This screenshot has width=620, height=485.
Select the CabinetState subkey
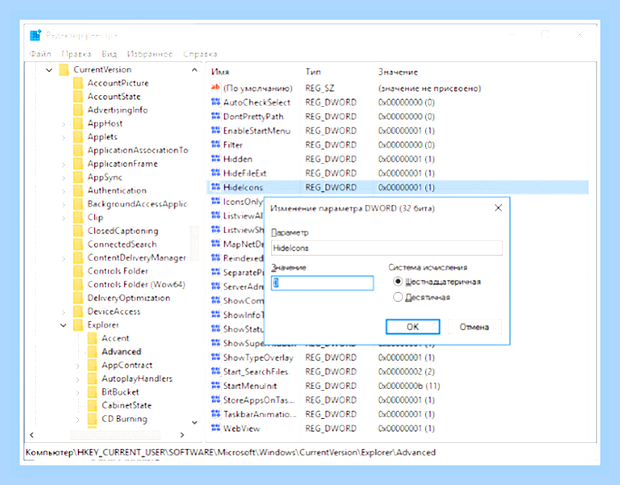127,406
